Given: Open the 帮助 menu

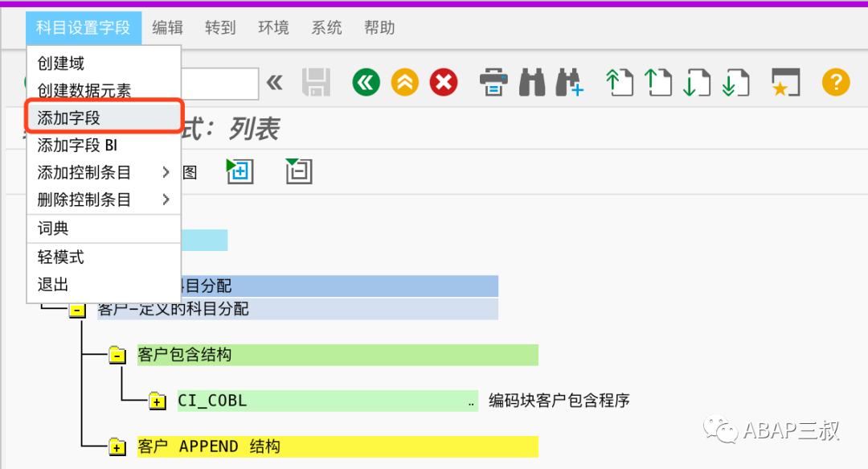Looking at the screenshot, I should (x=379, y=27).
